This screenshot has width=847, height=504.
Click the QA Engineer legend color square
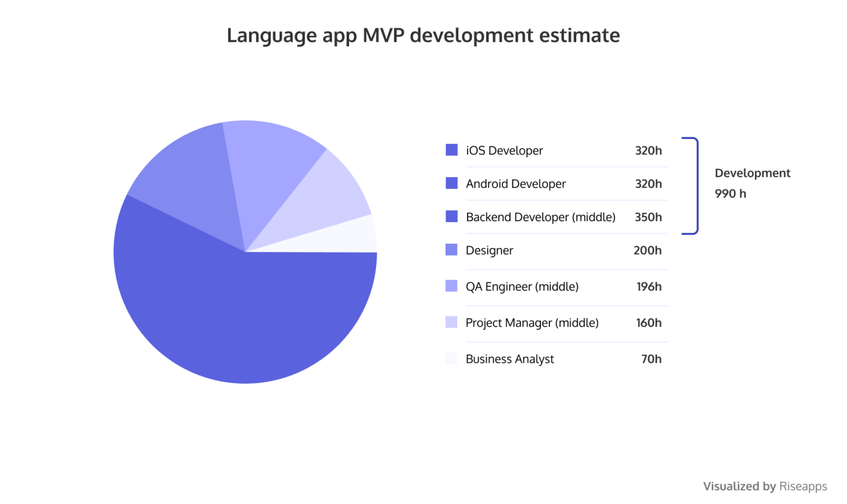[x=451, y=286]
